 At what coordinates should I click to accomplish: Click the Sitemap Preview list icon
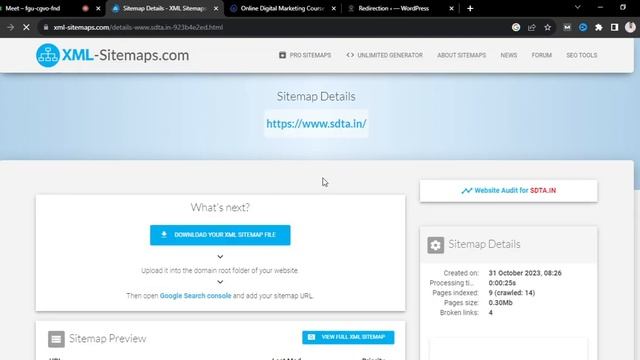(56, 339)
